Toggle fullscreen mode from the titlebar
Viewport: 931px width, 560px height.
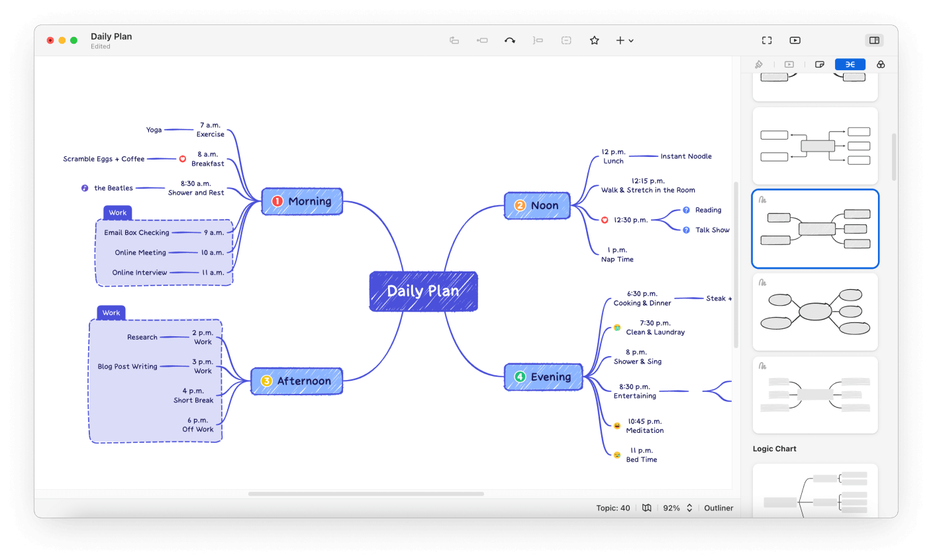[x=766, y=40]
